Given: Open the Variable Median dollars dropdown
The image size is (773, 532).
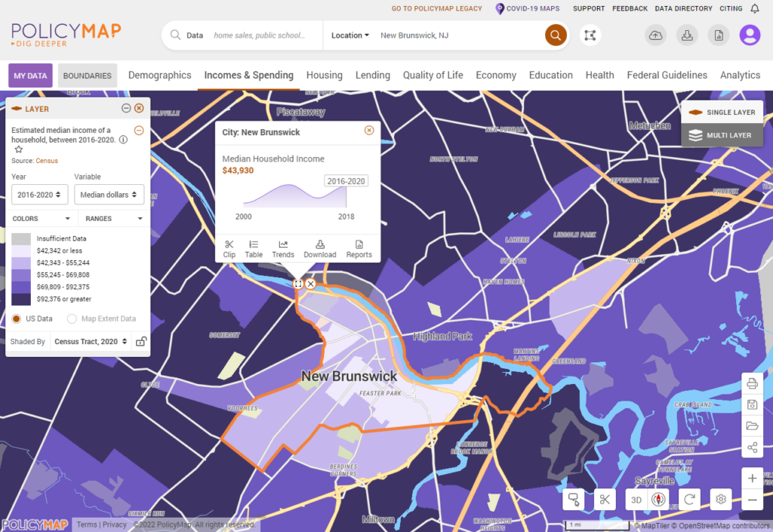Looking at the screenshot, I should pos(109,195).
